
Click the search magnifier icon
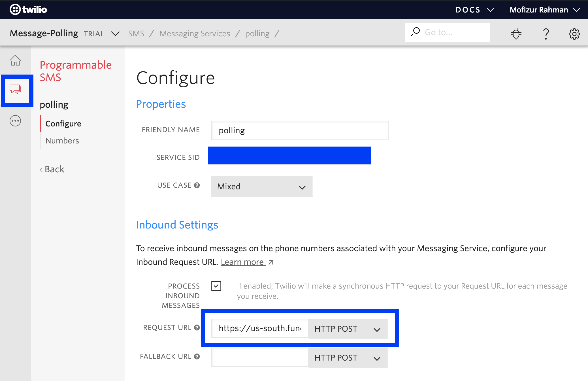[x=415, y=31]
